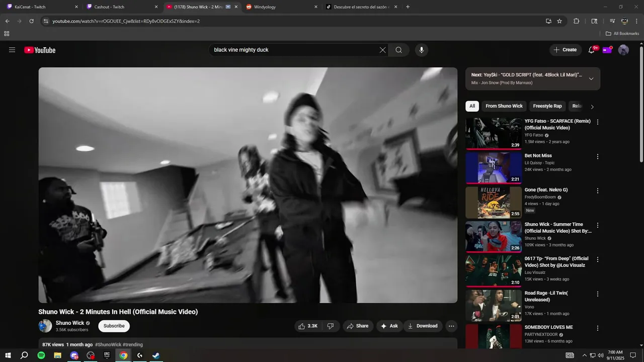Click the magnifier search button
Image resolution: width=644 pixels, height=362 pixels.
pyautogui.click(x=398, y=50)
